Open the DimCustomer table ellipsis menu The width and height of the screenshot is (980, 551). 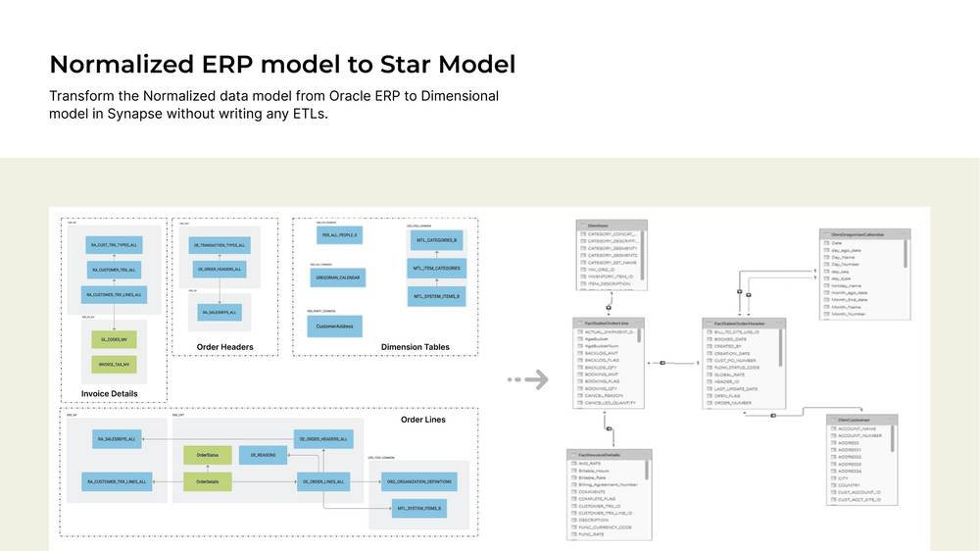point(891,420)
